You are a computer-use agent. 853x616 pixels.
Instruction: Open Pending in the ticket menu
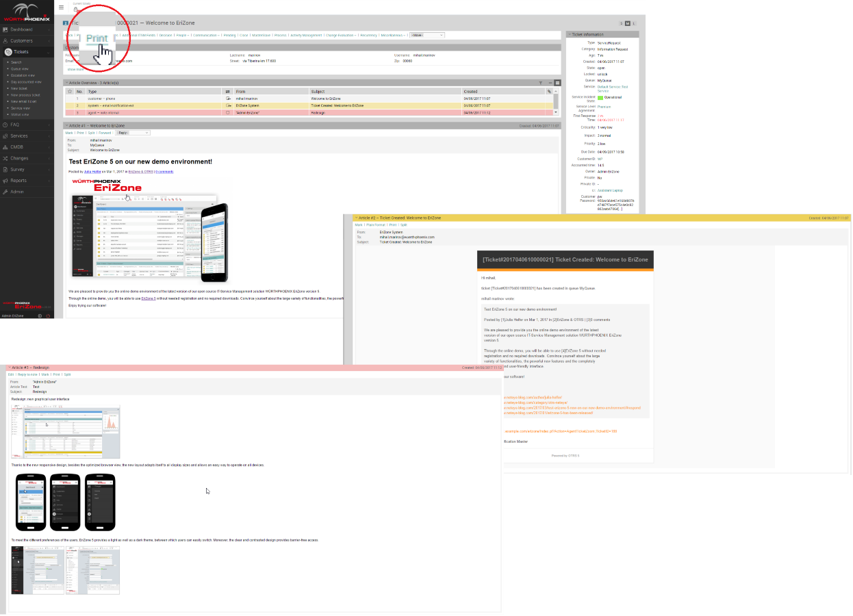(229, 35)
